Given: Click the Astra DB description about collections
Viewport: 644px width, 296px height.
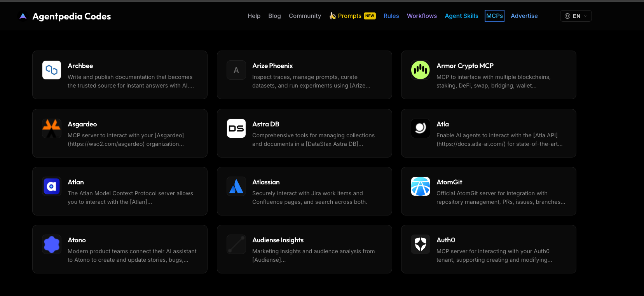Looking at the screenshot, I should pyautogui.click(x=314, y=140).
